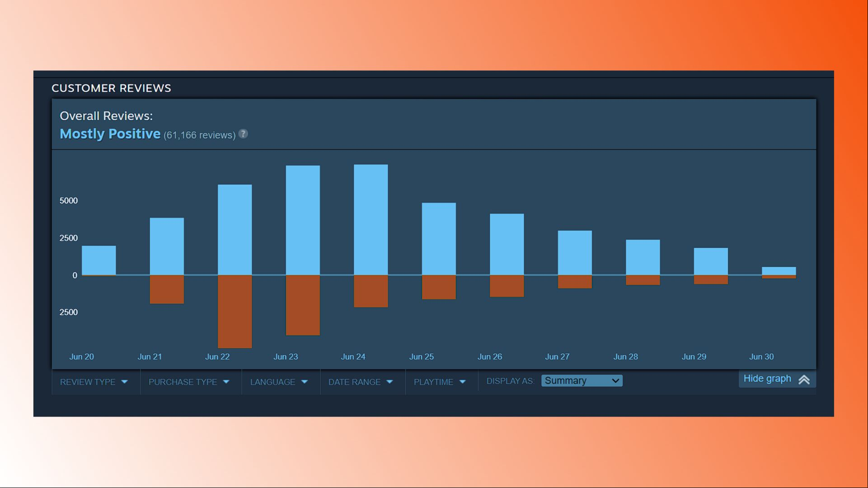This screenshot has height=488, width=868.
Task: Click the positive blue bar for Jun 30
Action: click(779, 271)
